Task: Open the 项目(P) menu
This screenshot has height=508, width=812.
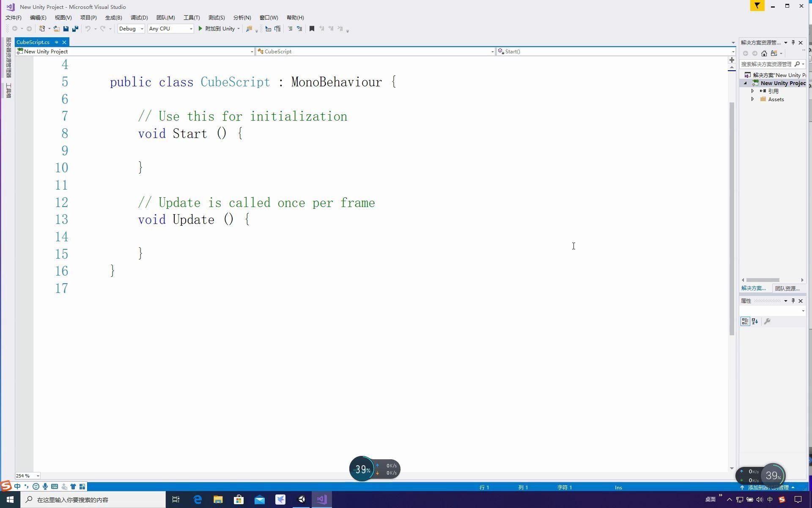Action: click(x=88, y=17)
